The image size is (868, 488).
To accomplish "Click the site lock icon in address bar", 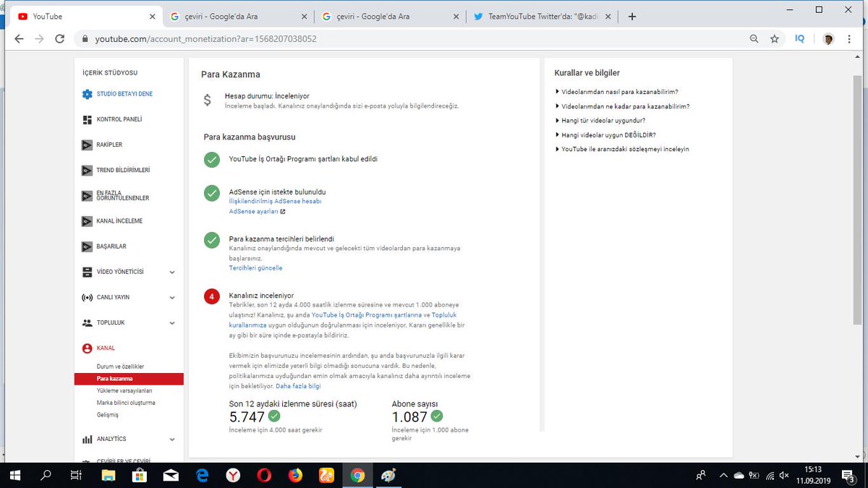I will [85, 39].
